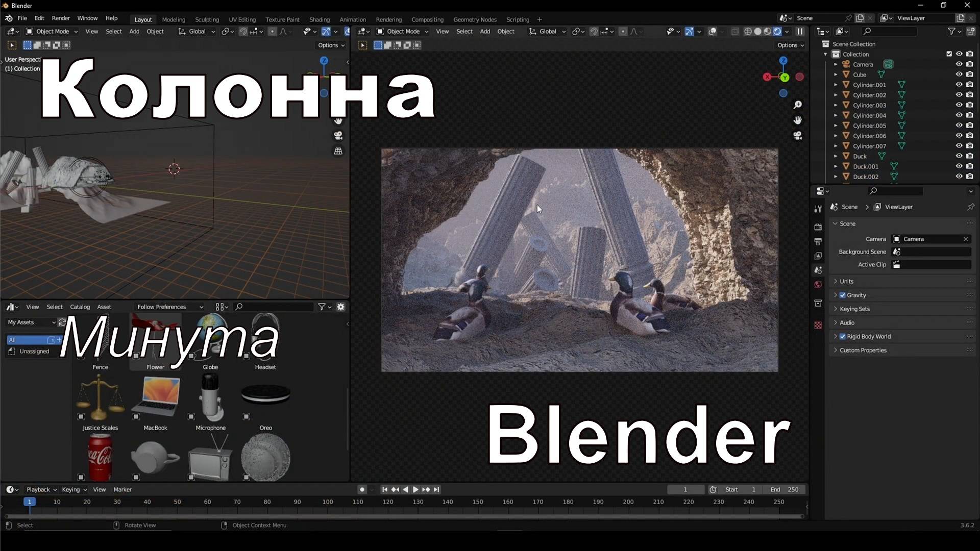Click the Options button in left viewport

tap(331, 45)
